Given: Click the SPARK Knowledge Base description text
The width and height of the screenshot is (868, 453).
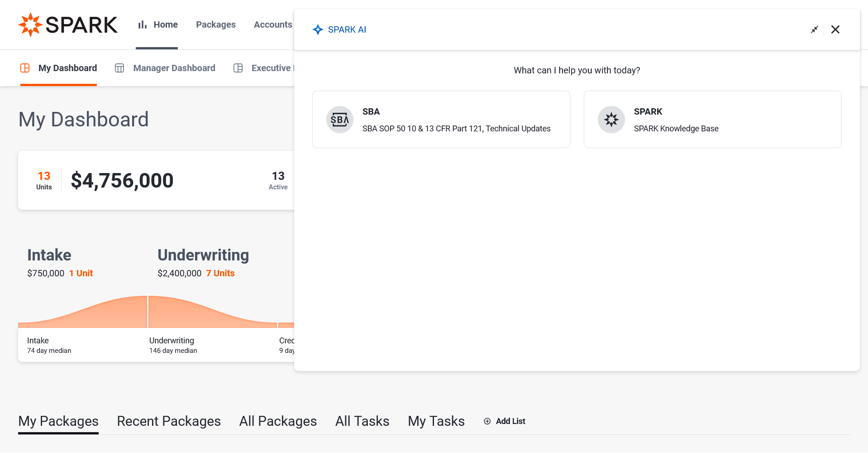Looking at the screenshot, I should pos(676,129).
